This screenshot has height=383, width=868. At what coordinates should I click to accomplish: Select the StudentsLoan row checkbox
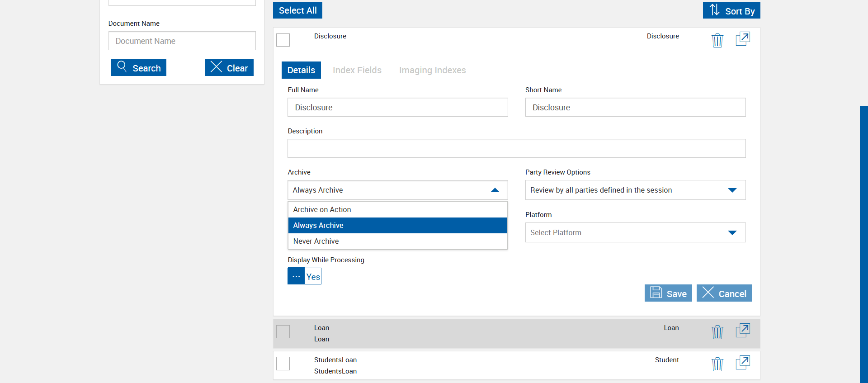283,364
